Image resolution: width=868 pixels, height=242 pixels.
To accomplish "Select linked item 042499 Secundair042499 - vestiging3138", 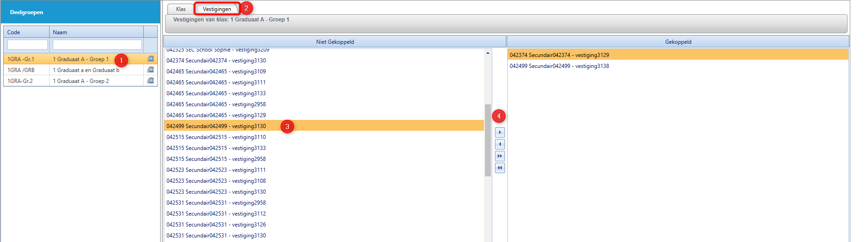I will (559, 66).
